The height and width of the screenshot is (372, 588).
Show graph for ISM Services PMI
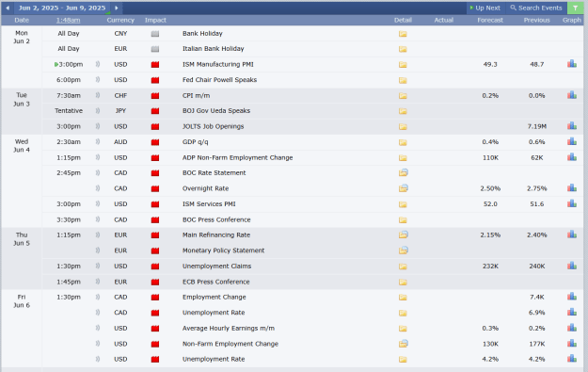[x=572, y=203]
